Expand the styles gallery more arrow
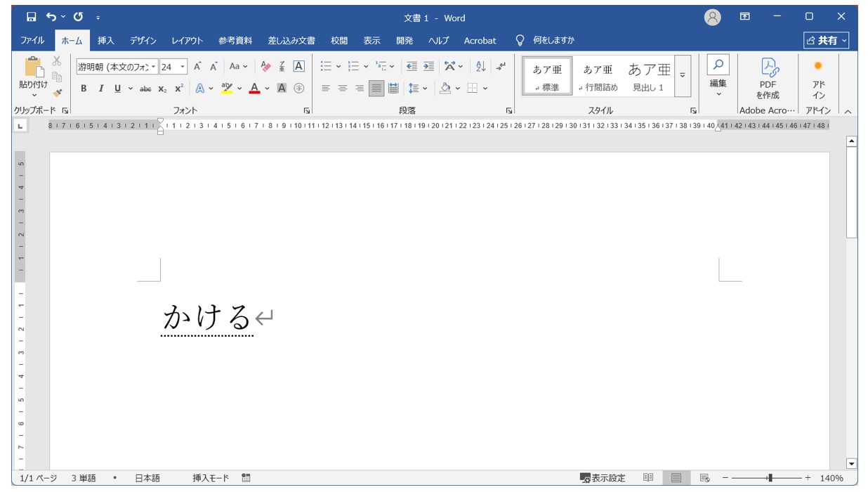 682,76
